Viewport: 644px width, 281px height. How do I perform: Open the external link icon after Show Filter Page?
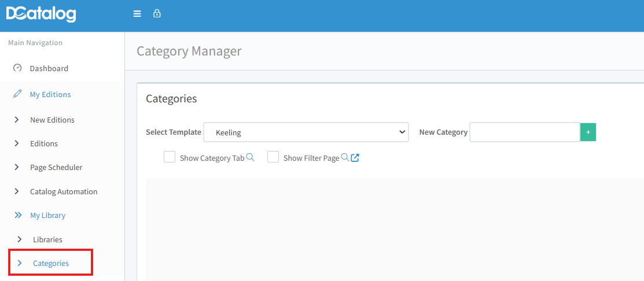pyautogui.click(x=355, y=158)
